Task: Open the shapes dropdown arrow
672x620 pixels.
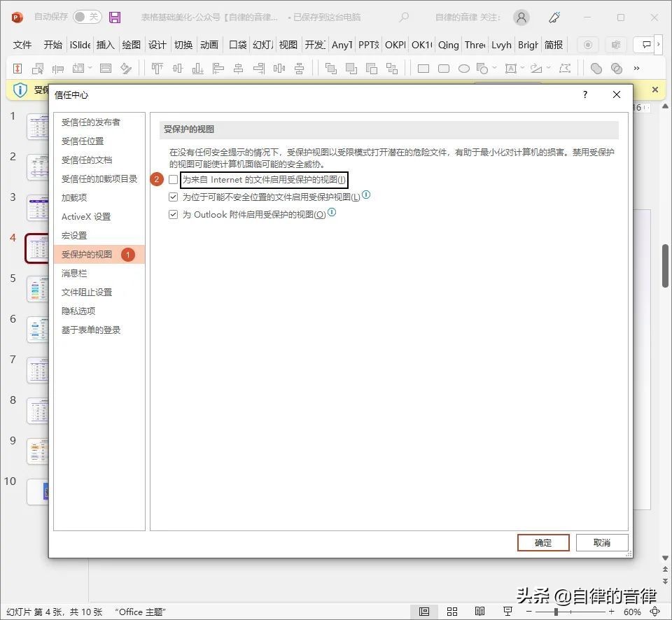Action: point(494,68)
